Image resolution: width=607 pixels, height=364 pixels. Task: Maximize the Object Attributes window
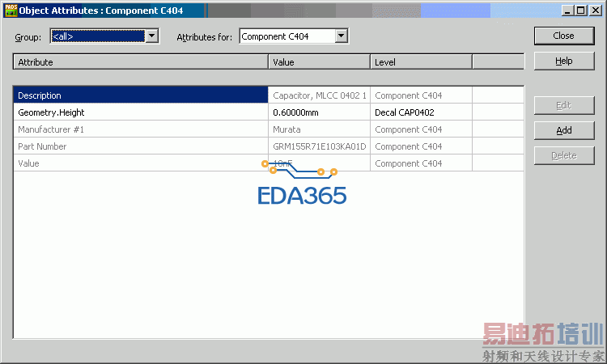tap(580, 11)
